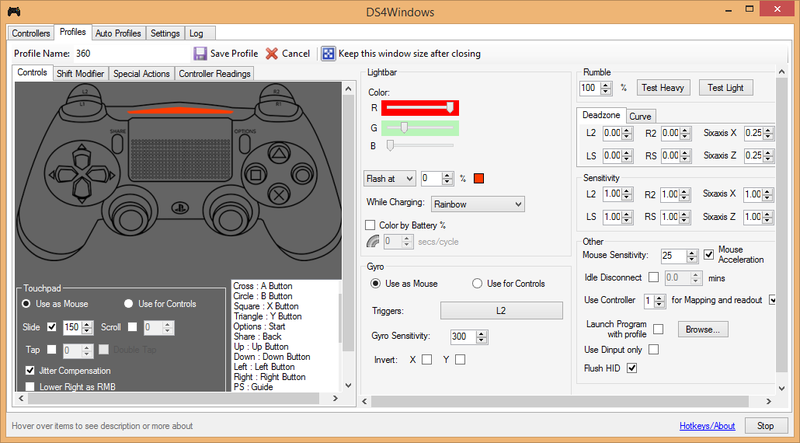Adjust the green G lightbar slider

pos(420,128)
